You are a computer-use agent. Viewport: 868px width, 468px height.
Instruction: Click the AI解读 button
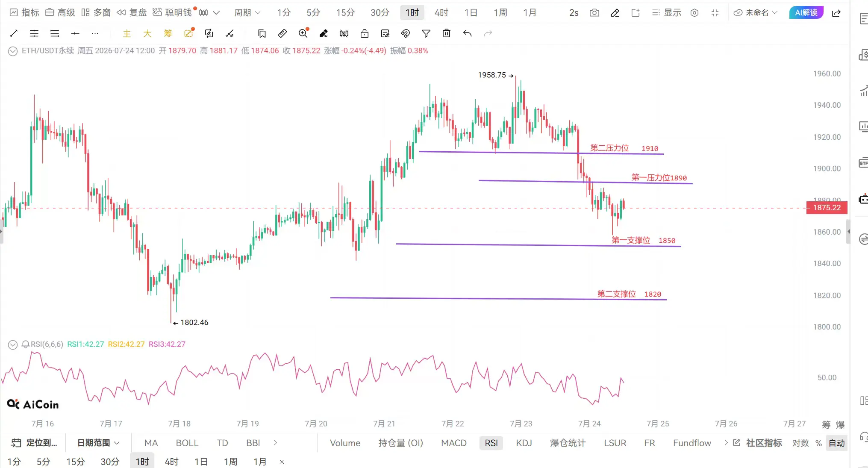click(806, 13)
